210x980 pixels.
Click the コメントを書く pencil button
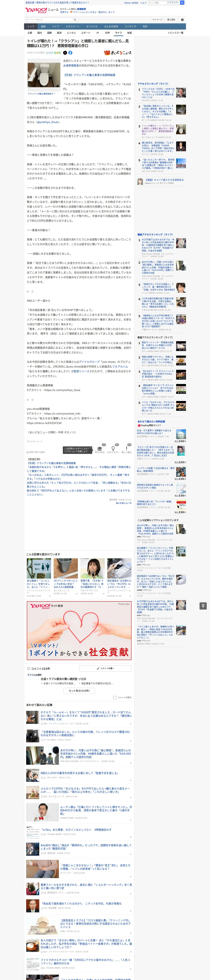coord(105,668)
